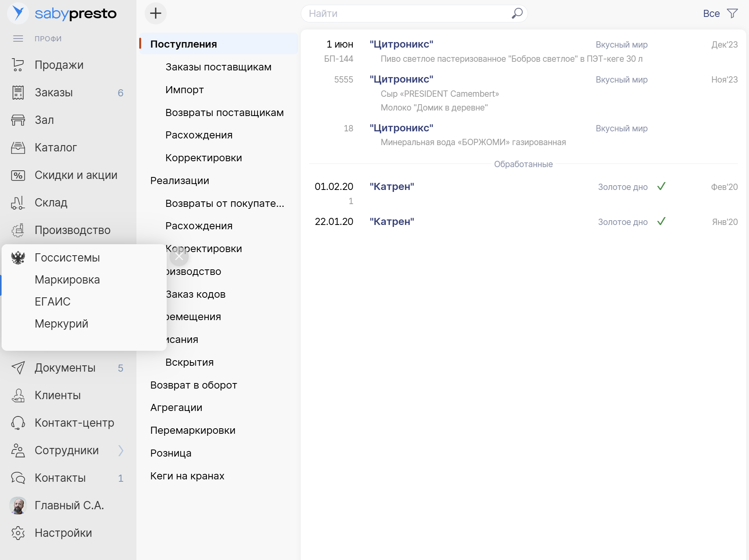Open the 'Цитроникс' БП-144 document link
Viewport: 749px width, 560px height.
(401, 44)
